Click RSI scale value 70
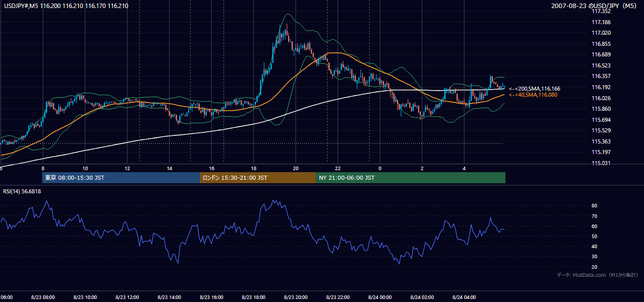The width and height of the screenshot is (644, 302). coord(594,216)
